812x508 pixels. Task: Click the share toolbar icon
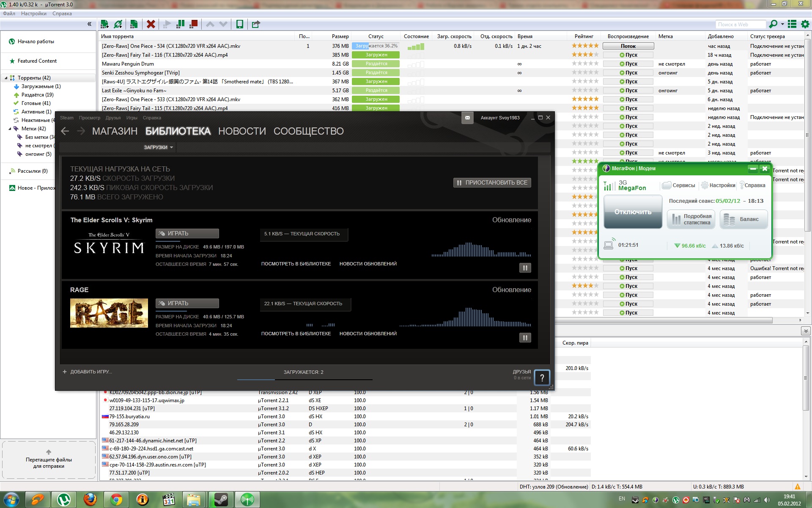(x=256, y=24)
